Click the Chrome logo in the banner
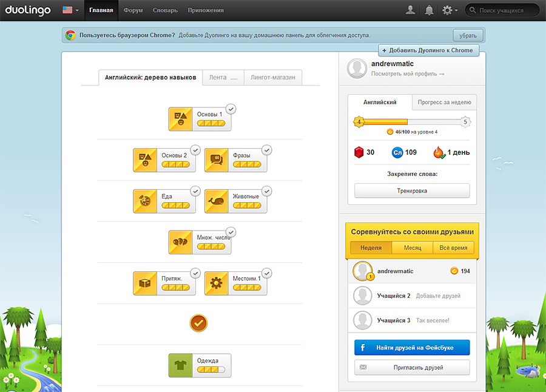546x392 pixels. [70, 35]
